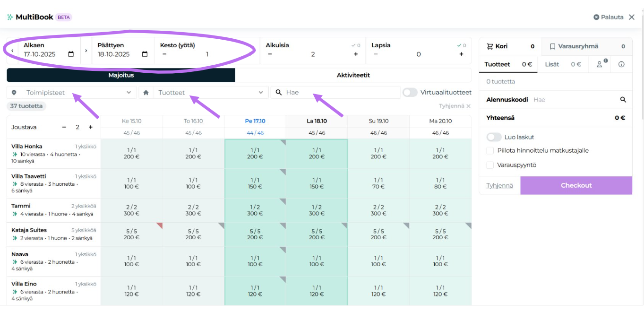The image size is (644, 312).
Task: Advance start date with right arrow
Action: 86,50
